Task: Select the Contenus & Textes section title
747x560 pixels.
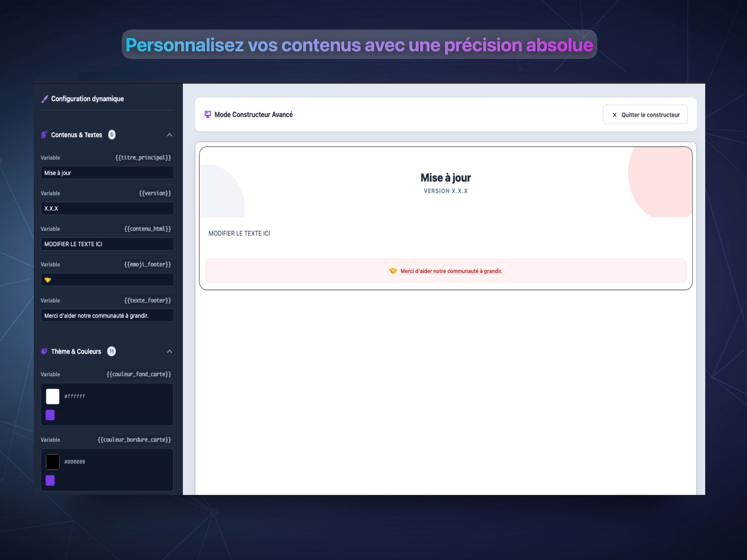Action: [x=77, y=135]
